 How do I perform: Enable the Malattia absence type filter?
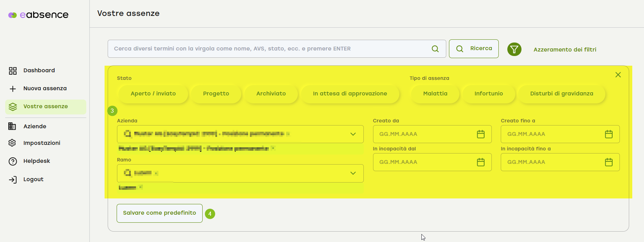pos(435,94)
